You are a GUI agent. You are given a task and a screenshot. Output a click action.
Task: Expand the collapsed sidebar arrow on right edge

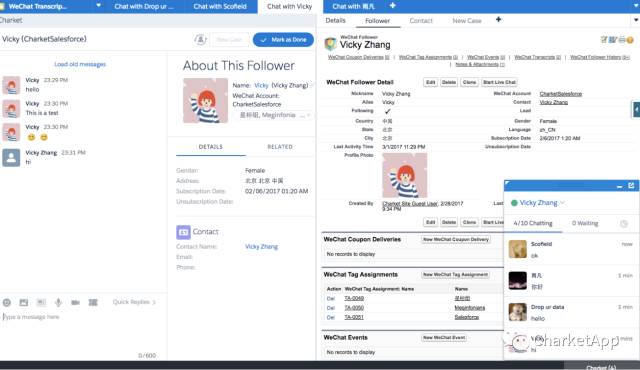(x=636, y=109)
